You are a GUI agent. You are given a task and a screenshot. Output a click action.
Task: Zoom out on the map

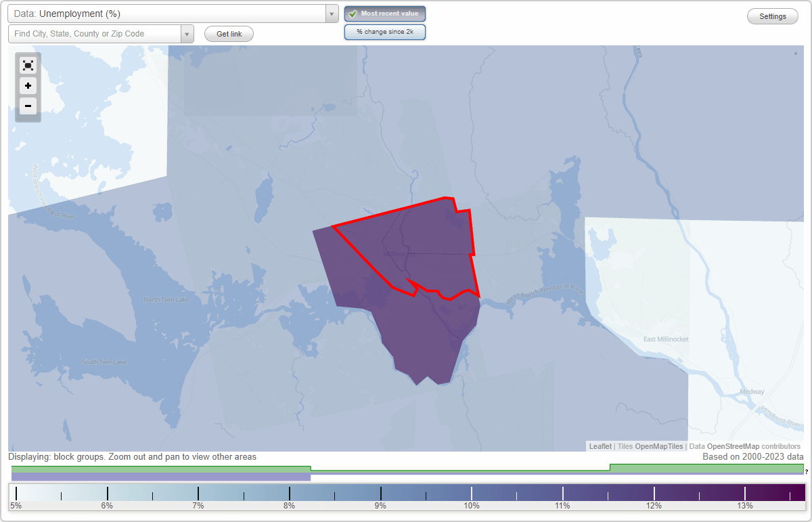[x=28, y=106]
